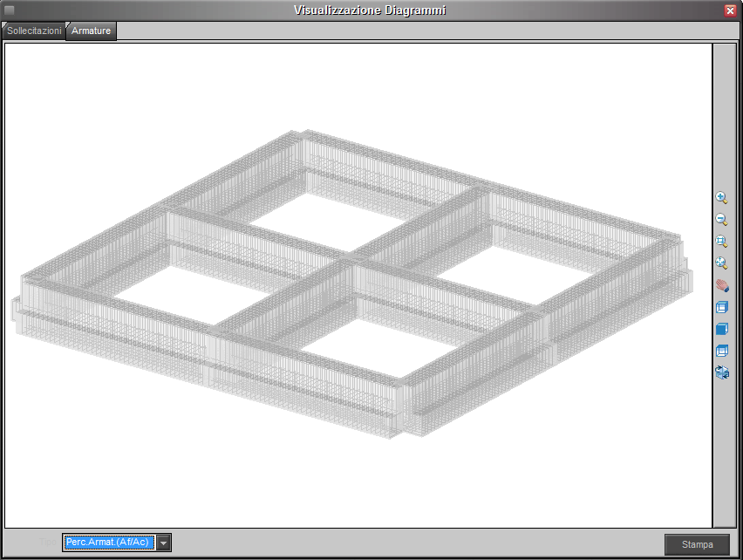Switch to wireframe cube view
Viewport: 743px width, 560px height.
tap(721, 307)
